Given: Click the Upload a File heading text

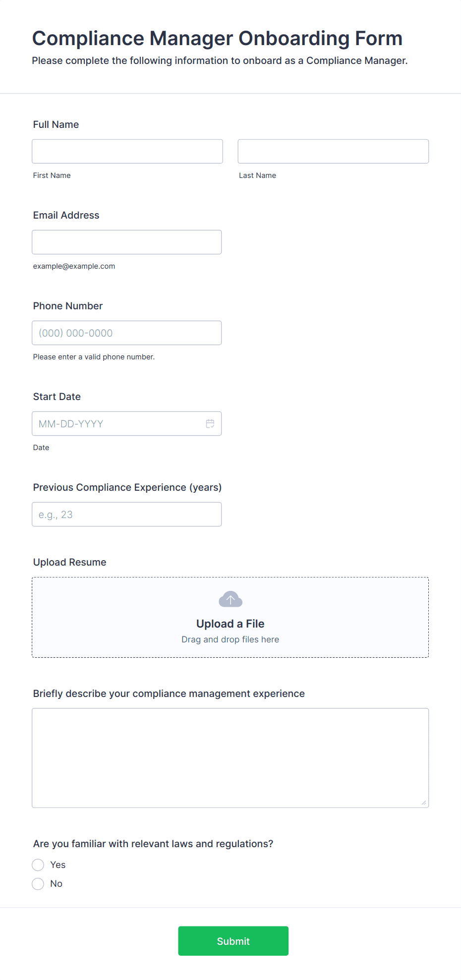Looking at the screenshot, I should [x=230, y=624].
